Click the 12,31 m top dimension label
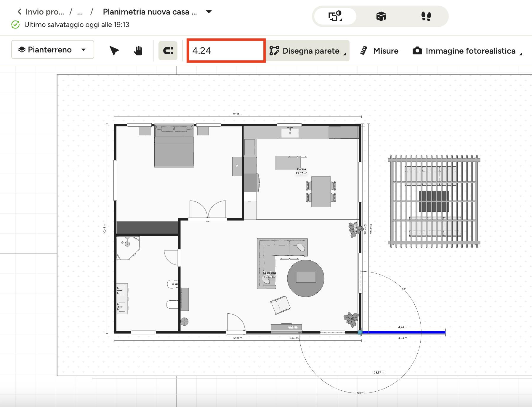532x407 pixels. click(x=238, y=114)
